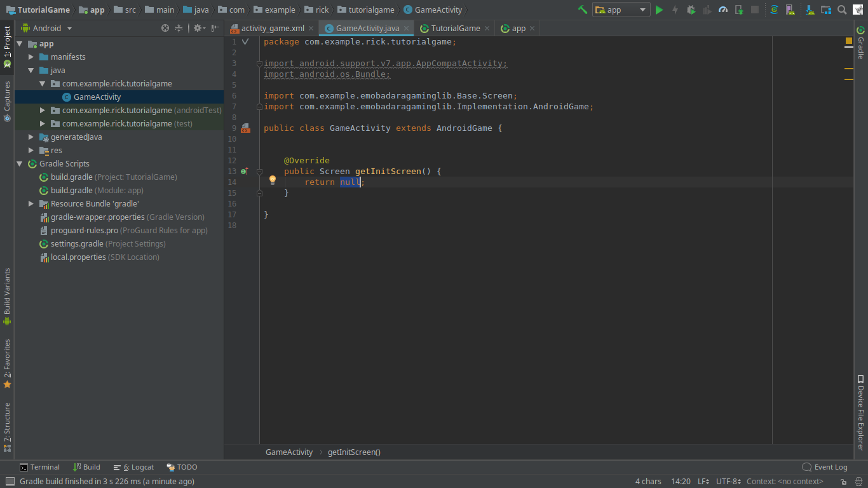
Task: Start debugging with the Debug app icon
Action: 691,10
